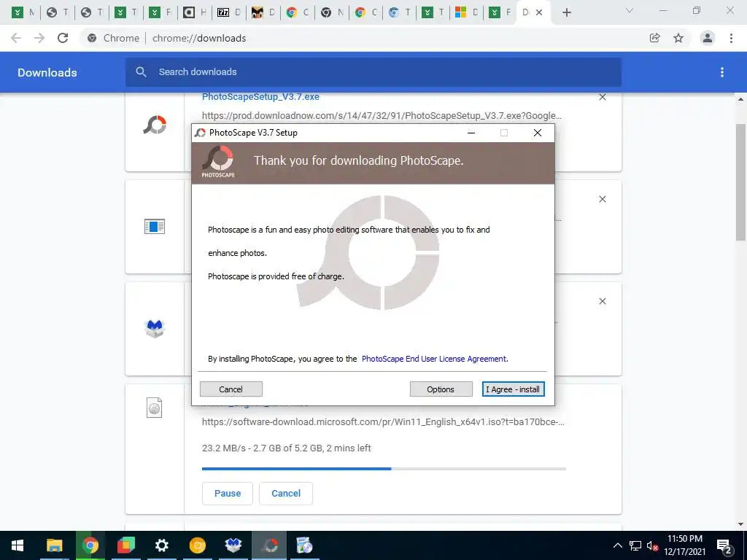Open the yellow Chrome Canary taskbar icon
The width and height of the screenshot is (747, 560).
[198, 545]
